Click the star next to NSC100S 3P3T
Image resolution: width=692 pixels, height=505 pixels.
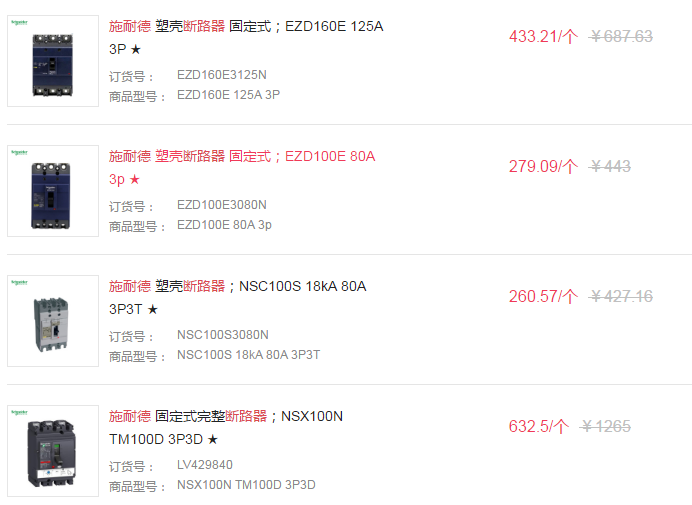pos(153,310)
